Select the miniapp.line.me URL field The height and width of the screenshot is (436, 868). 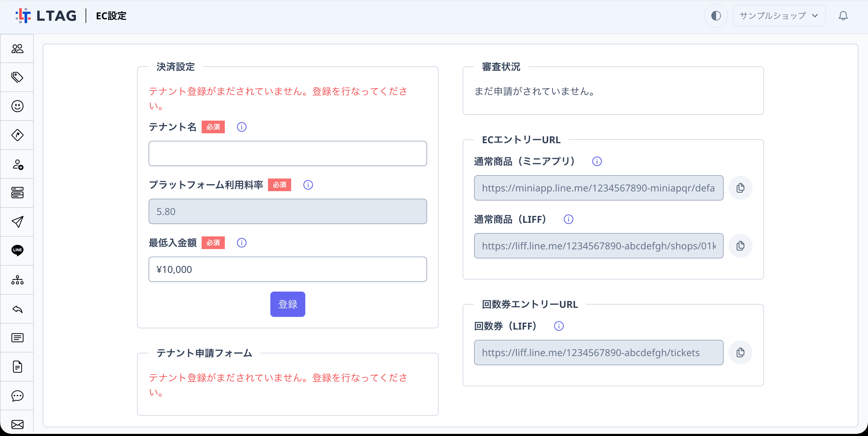coord(599,188)
